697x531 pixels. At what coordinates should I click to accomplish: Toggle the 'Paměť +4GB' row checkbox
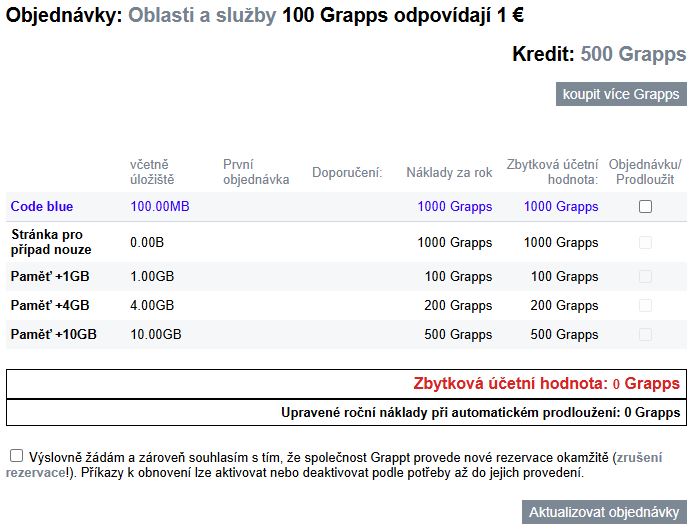645,305
